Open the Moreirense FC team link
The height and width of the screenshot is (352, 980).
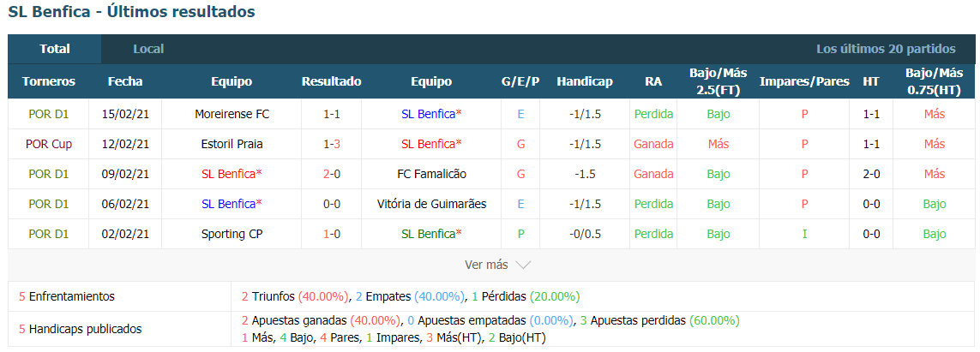pos(231,114)
